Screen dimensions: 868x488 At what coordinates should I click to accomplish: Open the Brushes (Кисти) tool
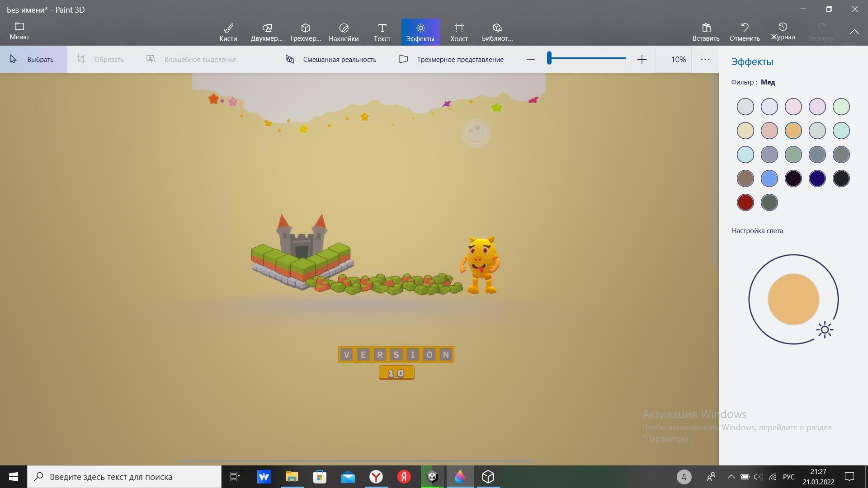228,32
